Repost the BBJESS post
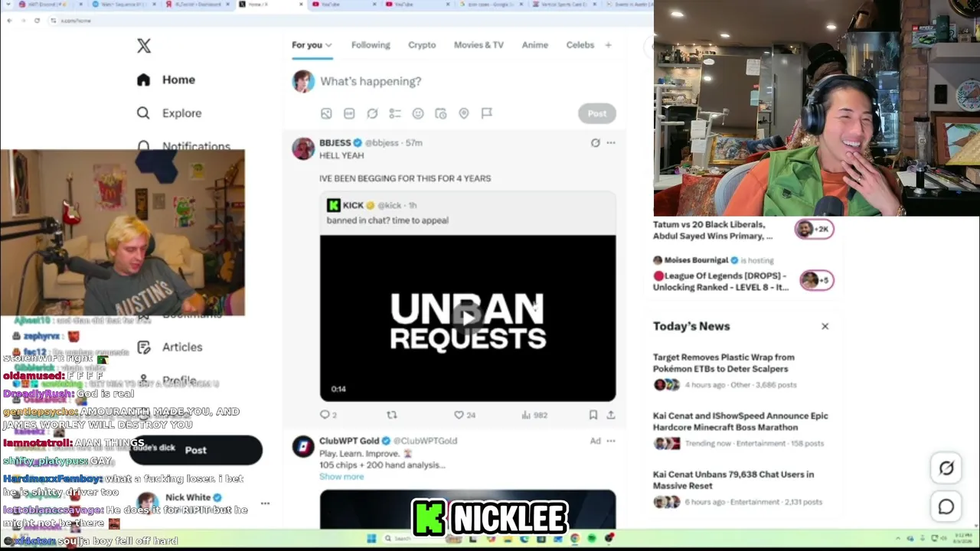The width and height of the screenshot is (980, 551). (392, 415)
